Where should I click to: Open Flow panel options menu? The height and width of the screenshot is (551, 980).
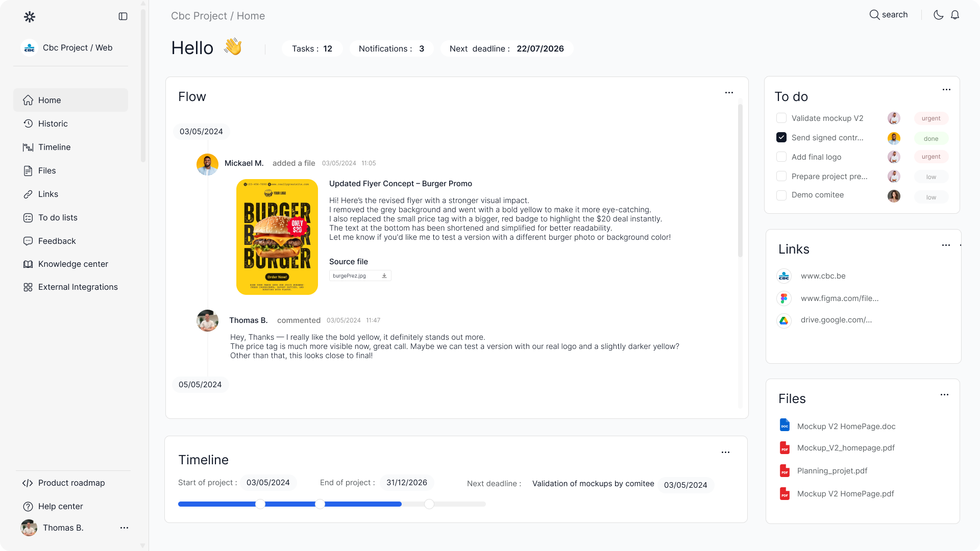[x=729, y=93]
